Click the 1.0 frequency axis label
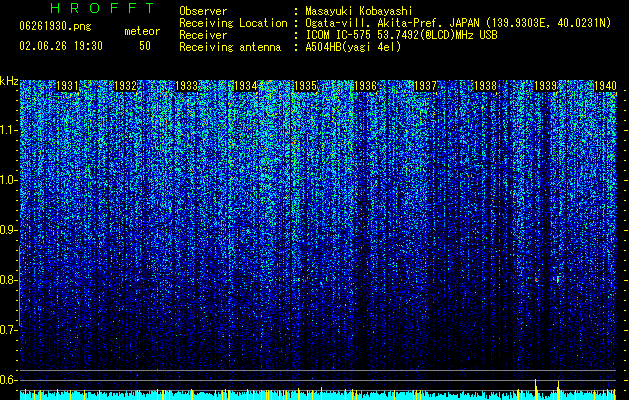 pyautogui.click(x=8, y=180)
